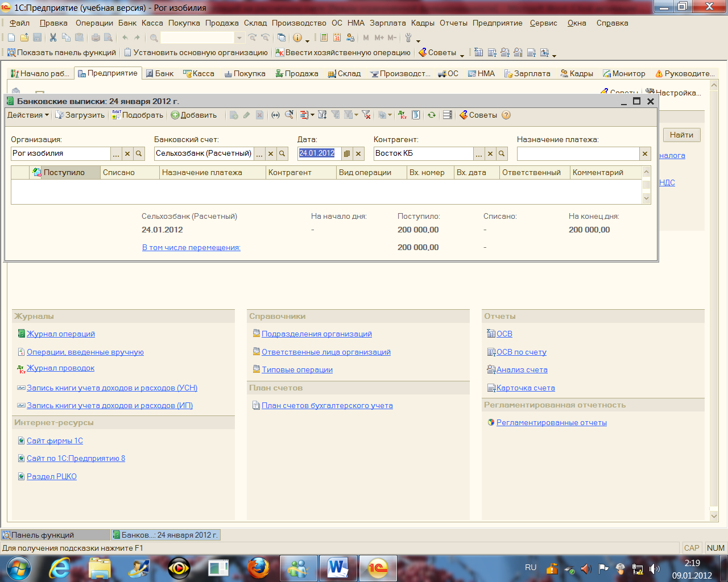Screen dimensions: 728x582
Task: Click the New document icon in main toolbar
Action: [x=11, y=38]
